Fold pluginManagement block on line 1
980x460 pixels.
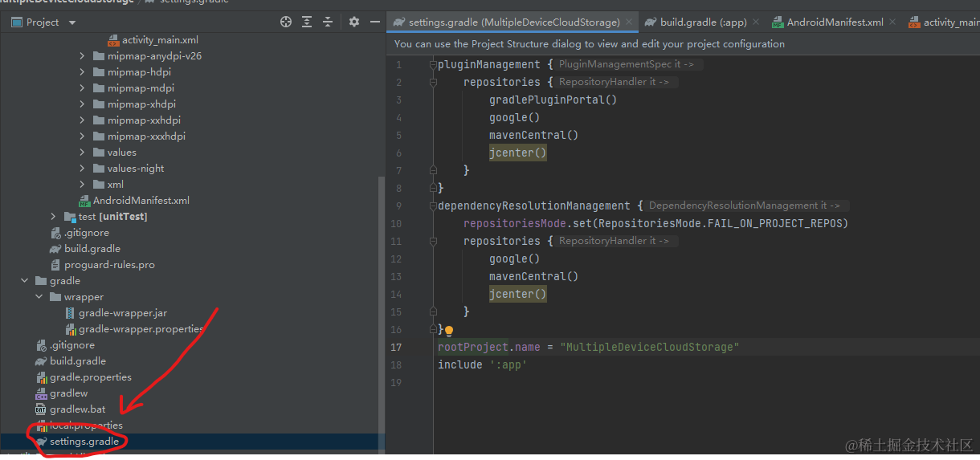pyautogui.click(x=433, y=64)
